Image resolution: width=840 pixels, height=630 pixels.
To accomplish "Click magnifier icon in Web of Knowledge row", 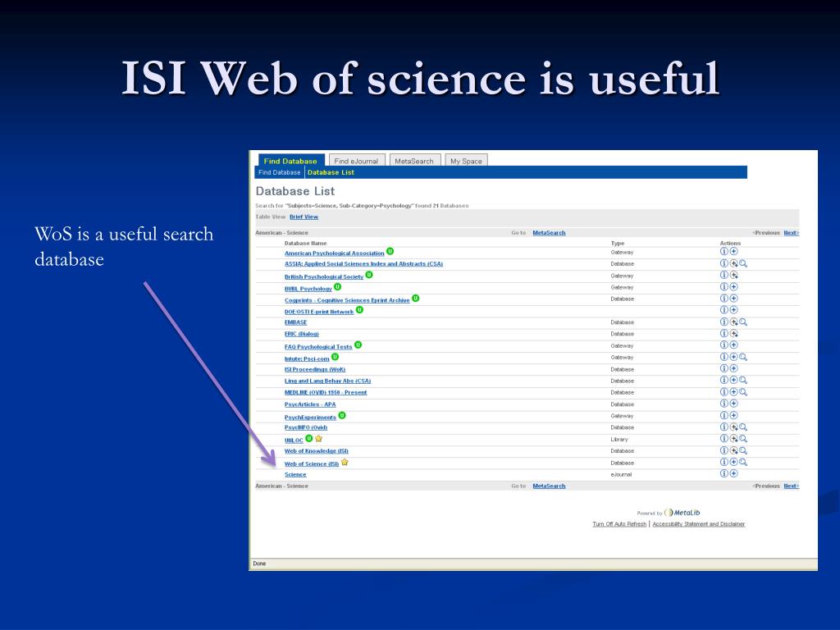I will click(743, 450).
